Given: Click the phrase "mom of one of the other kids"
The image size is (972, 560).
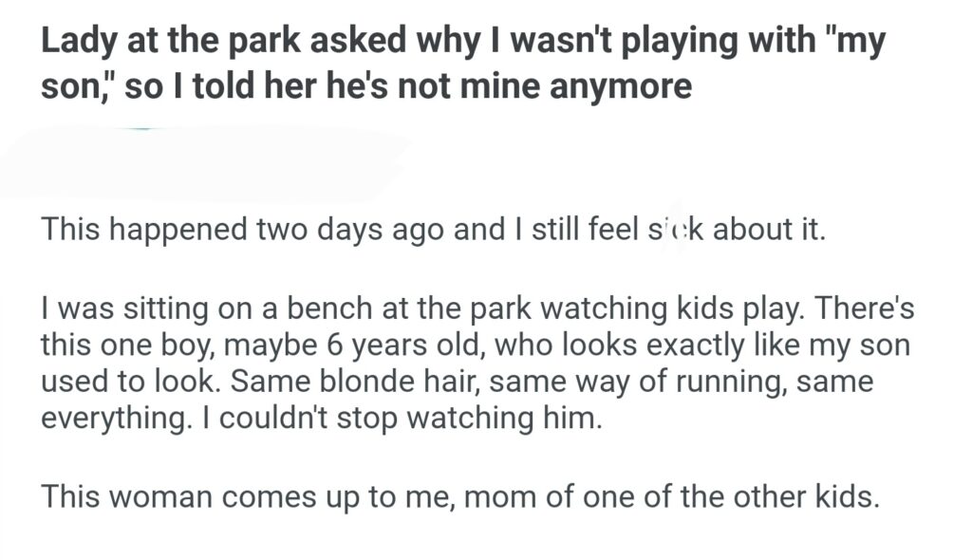Looking at the screenshot, I should point(667,495).
